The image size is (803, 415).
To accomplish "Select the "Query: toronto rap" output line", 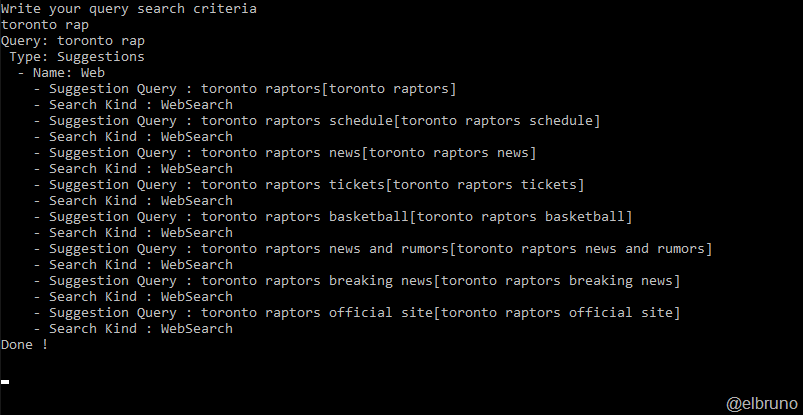I will [73, 41].
